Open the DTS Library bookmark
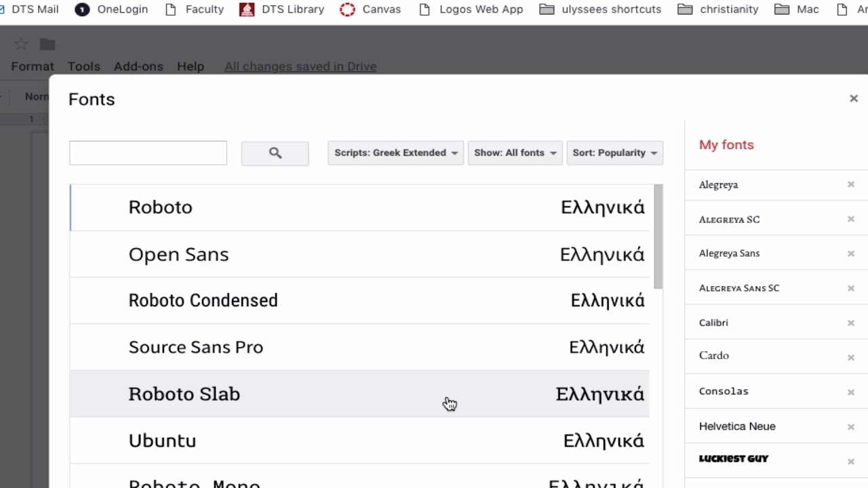This screenshot has height=488, width=868. (281, 9)
